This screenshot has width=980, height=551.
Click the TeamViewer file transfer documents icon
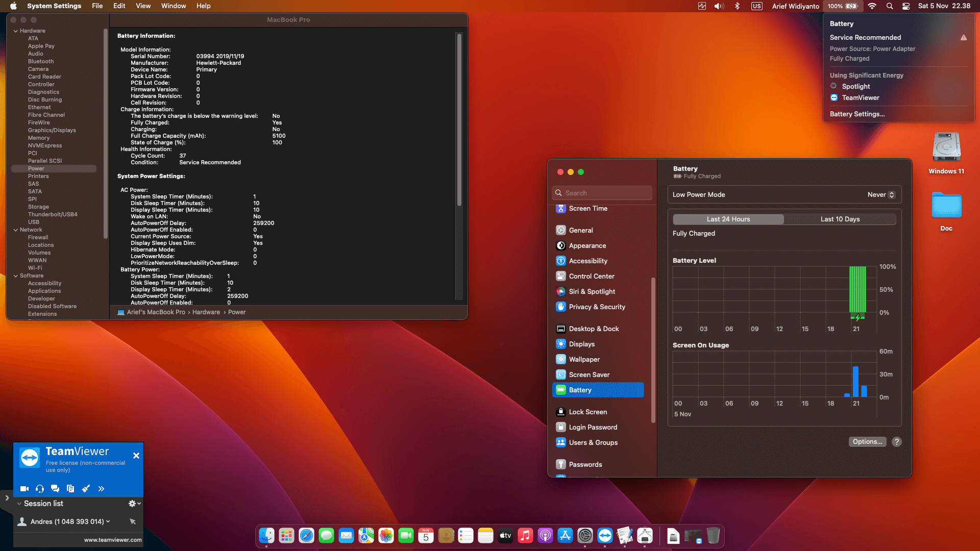pyautogui.click(x=70, y=489)
